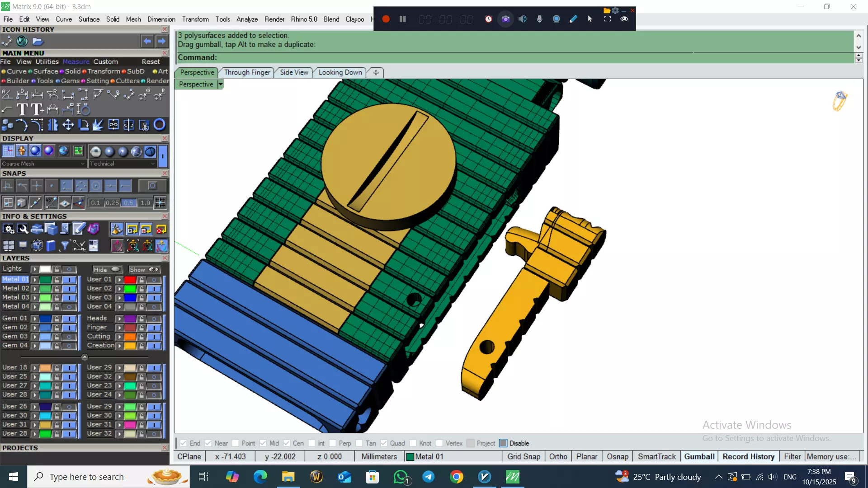Toggle Gumball in the status bar
This screenshot has height=488, width=868.
click(699, 456)
